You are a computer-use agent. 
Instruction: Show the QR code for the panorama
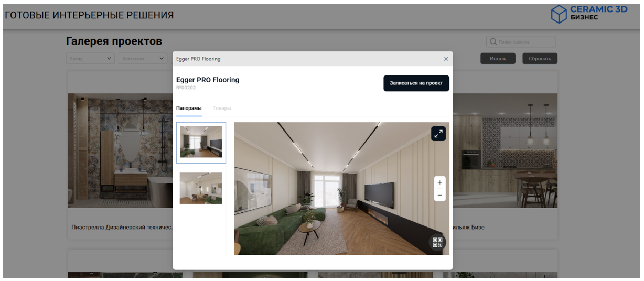[437, 242]
